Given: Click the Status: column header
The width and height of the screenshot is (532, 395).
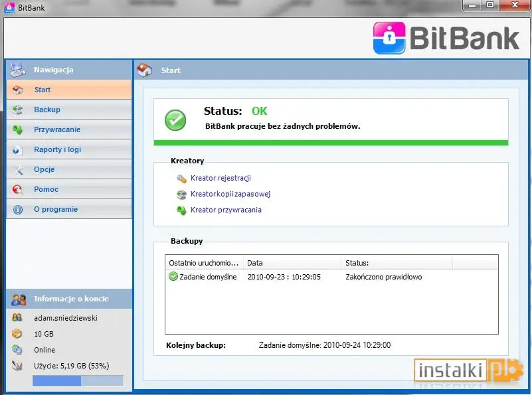Looking at the screenshot, I should [x=397, y=263].
